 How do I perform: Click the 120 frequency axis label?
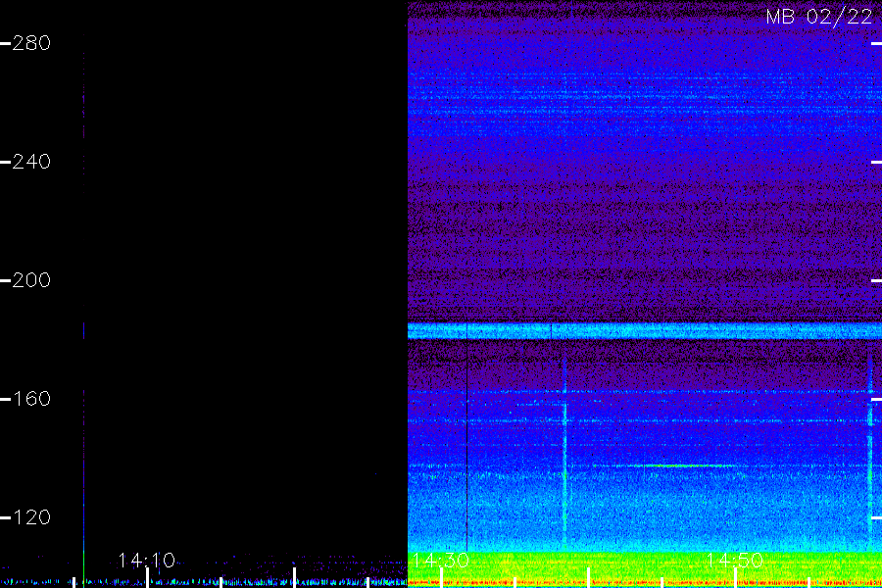(x=31, y=517)
